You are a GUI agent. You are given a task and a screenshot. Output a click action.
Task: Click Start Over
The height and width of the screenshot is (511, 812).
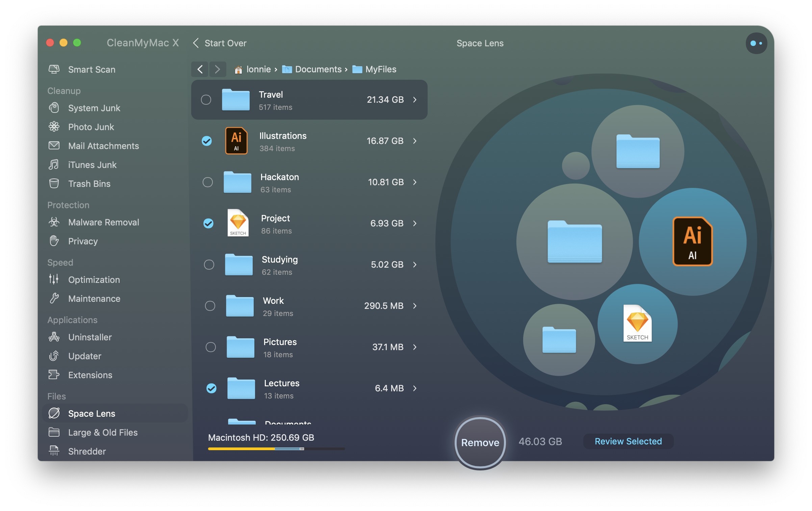[x=220, y=43]
